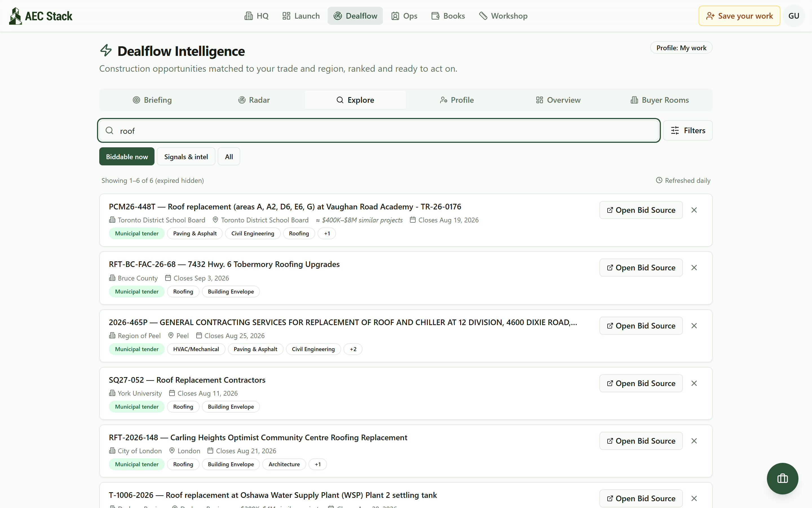Click the Profile: My work badge

coord(681,48)
